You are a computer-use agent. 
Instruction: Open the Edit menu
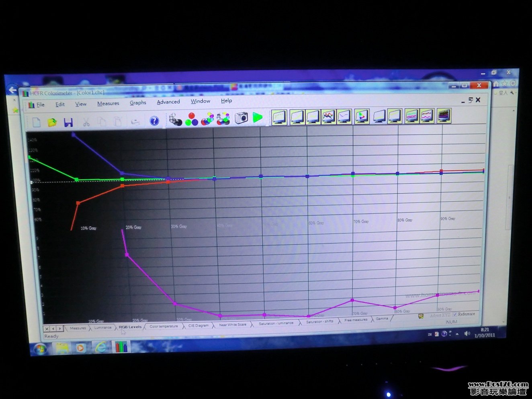(60, 104)
